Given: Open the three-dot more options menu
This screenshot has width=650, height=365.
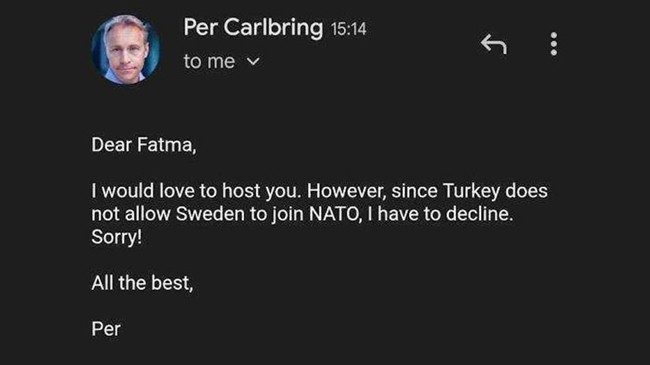Looking at the screenshot, I should click(554, 44).
